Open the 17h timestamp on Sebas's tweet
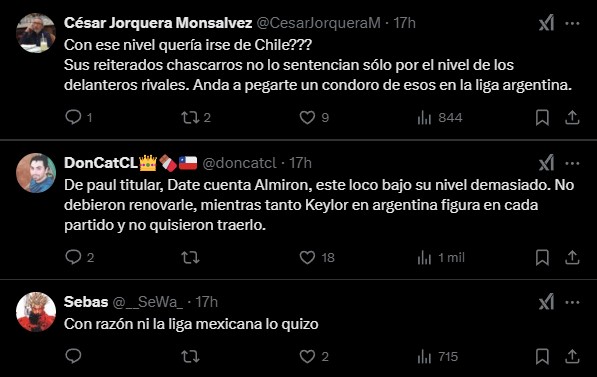This screenshot has height=377, width=597. point(207,302)
